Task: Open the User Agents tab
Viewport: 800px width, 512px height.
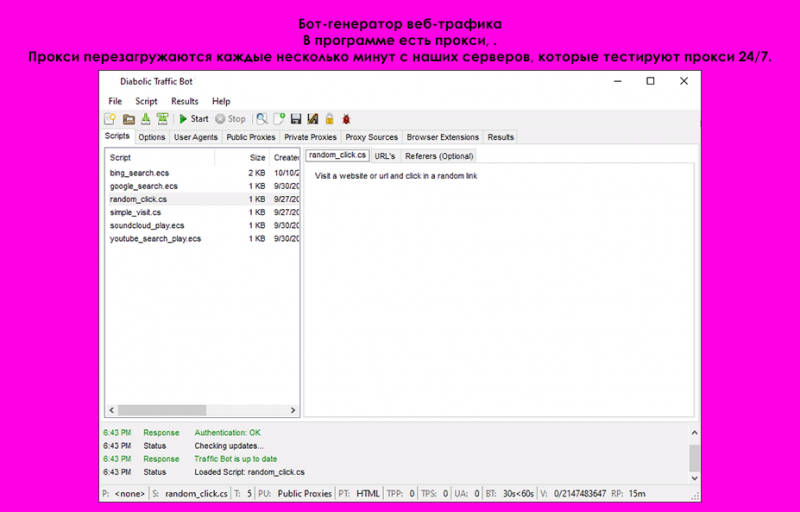Action: 195,137
